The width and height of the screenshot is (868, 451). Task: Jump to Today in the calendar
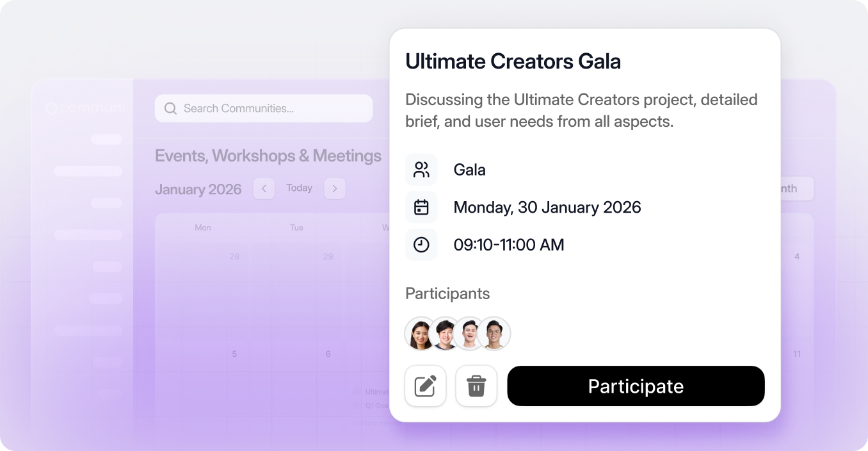[299, 188]
